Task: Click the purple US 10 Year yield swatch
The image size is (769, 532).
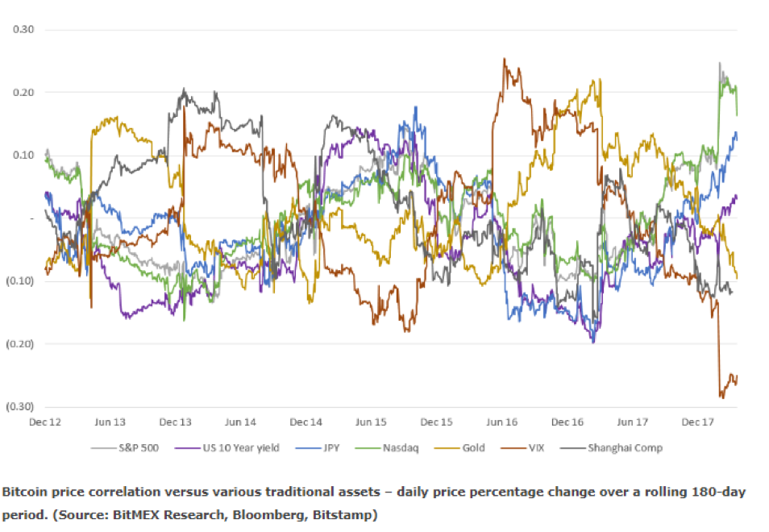Action: [188, 448]
